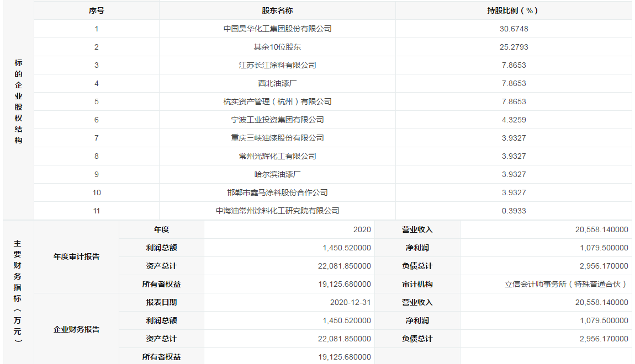
Task: Click sequence number 11 beside 中海油常州涂料
Action: 97,211
